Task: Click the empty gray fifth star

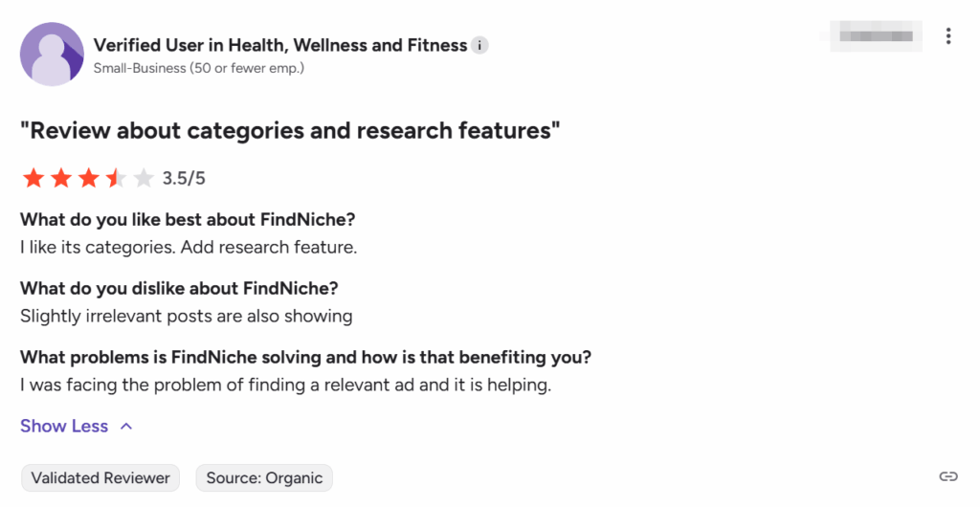Action: 144,178
